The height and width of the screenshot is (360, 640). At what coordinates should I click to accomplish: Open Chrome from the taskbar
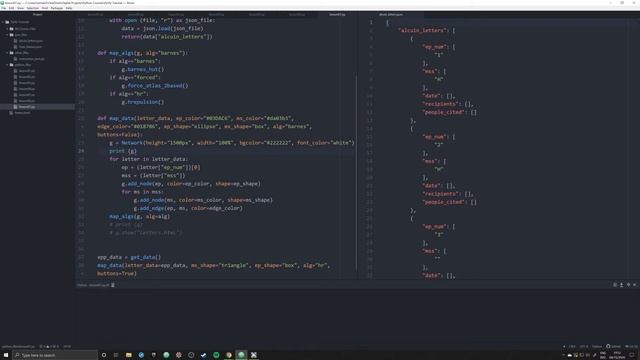coord(229,355)
